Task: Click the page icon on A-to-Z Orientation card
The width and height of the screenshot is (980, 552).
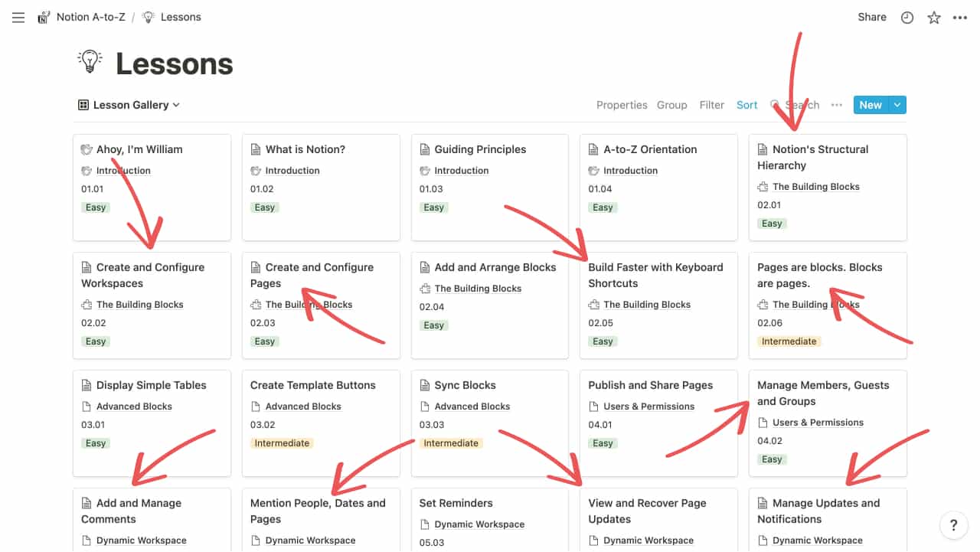Action: 594,149
